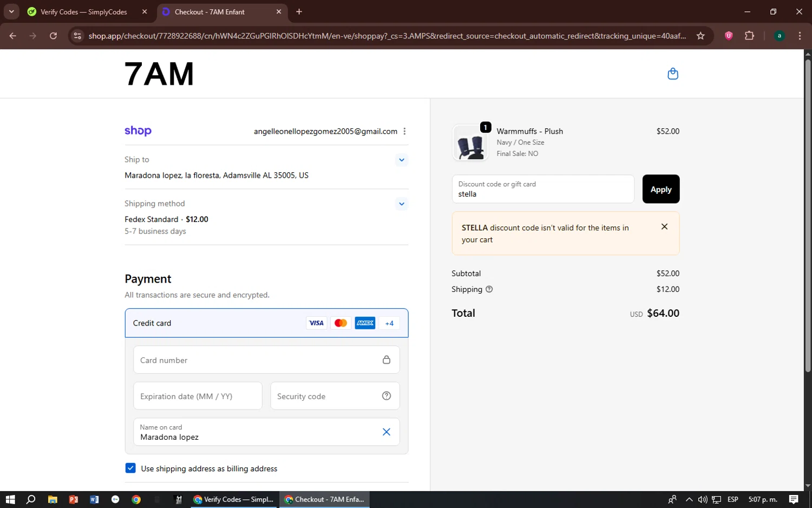This screenshot has width=812, height=508.
Task: Click the Card number field
Action: click(x=266, y=360)
